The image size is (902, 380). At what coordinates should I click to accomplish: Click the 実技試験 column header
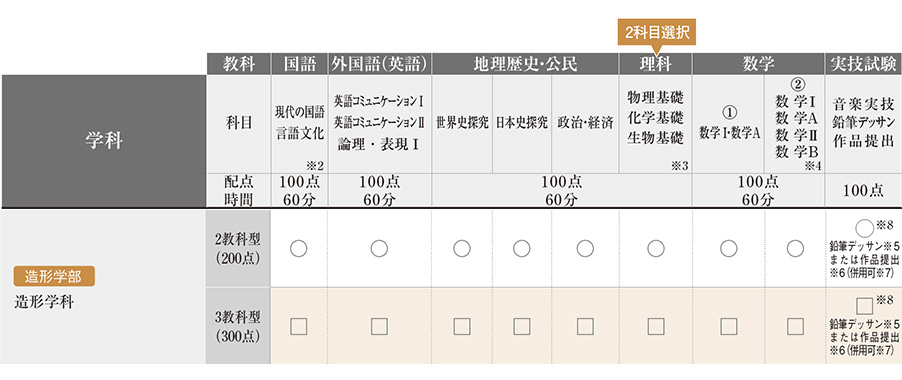(863, 64)
